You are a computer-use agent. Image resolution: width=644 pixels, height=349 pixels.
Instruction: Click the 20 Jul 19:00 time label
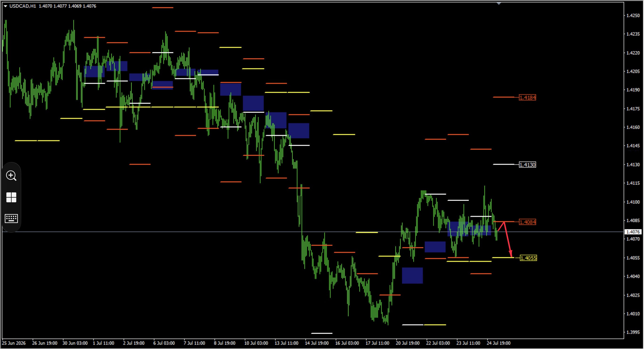pos(408,343)
